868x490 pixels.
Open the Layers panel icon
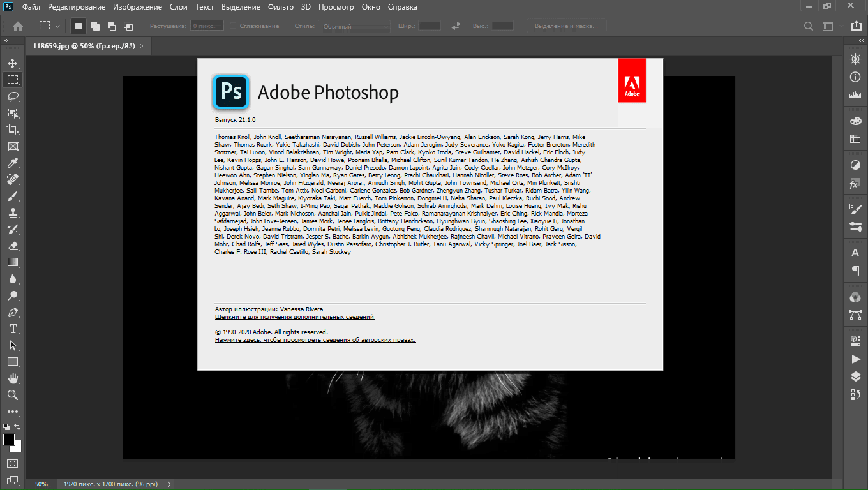tap(856, 377)
